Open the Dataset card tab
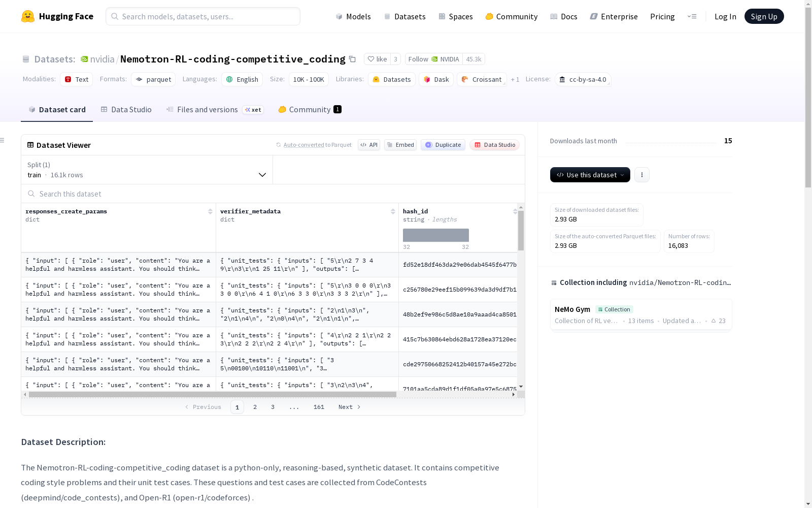812x508 pixels. click(x=57, y=110)
